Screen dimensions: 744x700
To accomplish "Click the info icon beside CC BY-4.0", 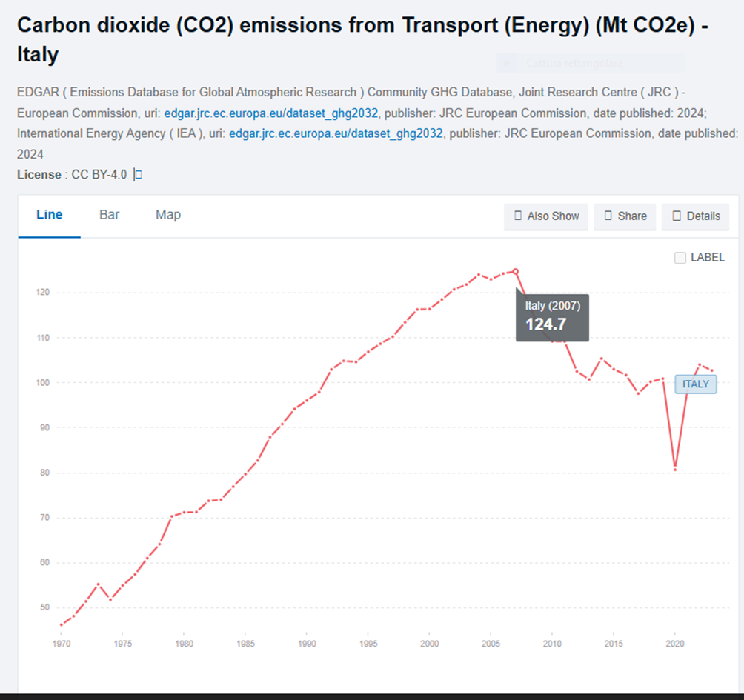I will tap(138, 175).
